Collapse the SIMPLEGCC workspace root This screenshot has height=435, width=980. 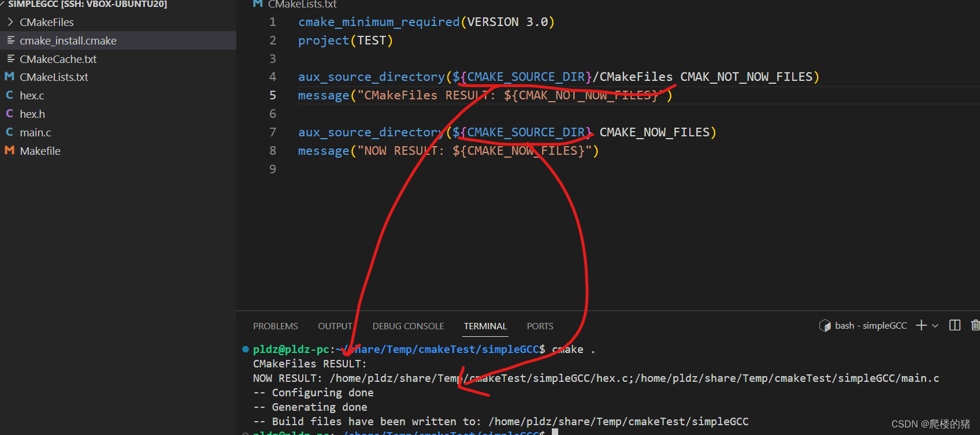[3, 3]
